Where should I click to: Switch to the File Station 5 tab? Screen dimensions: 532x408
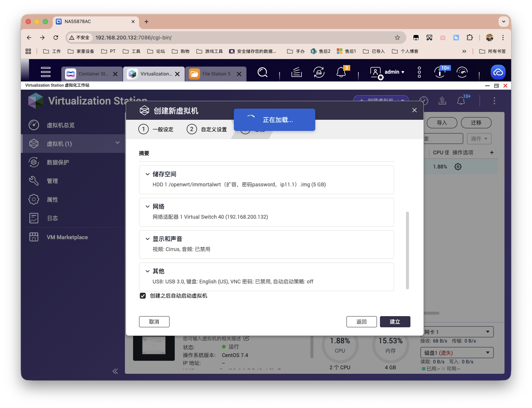tap(216, 74)
